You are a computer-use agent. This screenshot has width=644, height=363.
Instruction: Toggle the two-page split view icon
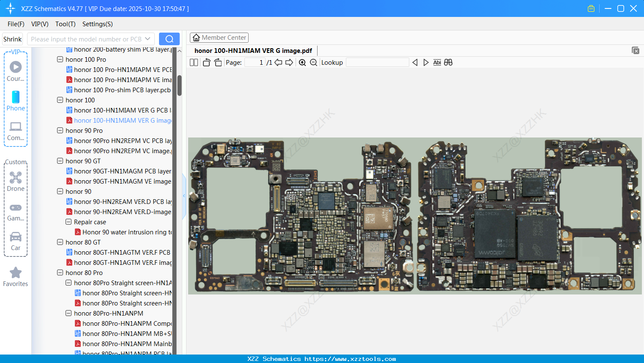[x=194, y=63]
